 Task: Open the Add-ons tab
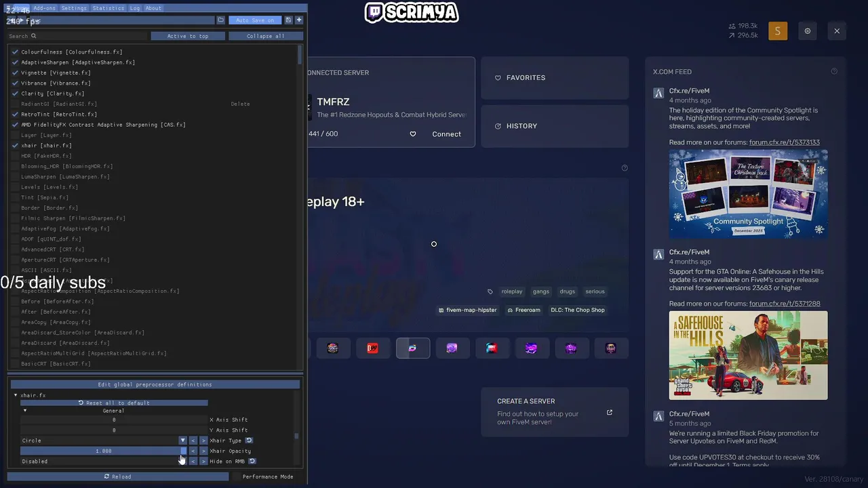point(44,8)
